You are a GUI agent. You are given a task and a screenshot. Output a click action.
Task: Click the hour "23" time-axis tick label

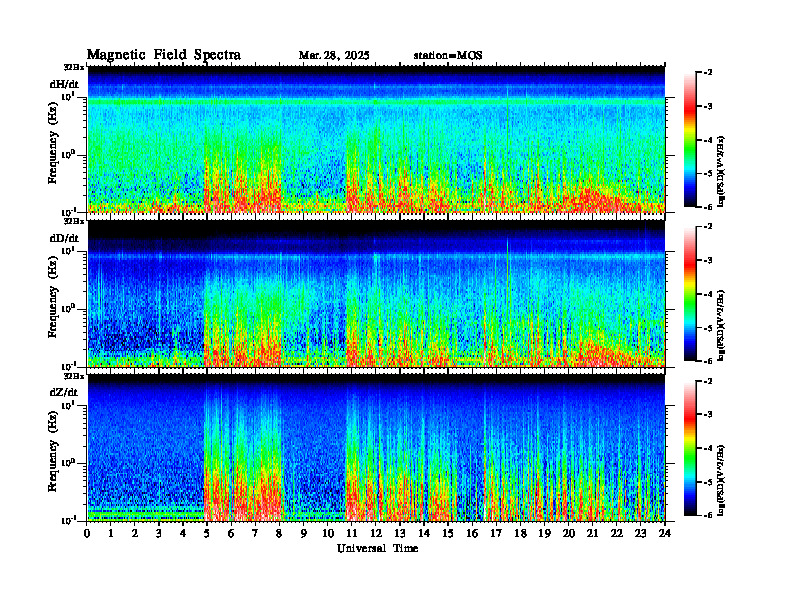(640, 534)
